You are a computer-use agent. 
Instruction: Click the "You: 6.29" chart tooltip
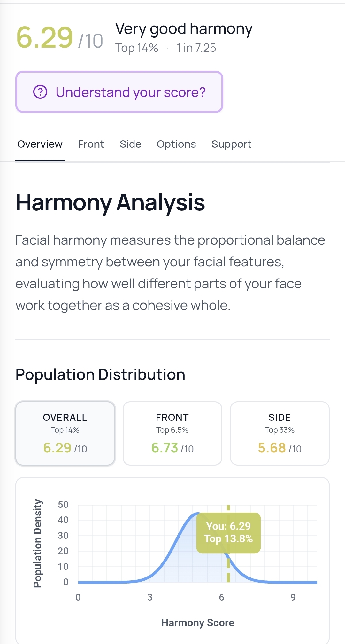click(228, 532)
